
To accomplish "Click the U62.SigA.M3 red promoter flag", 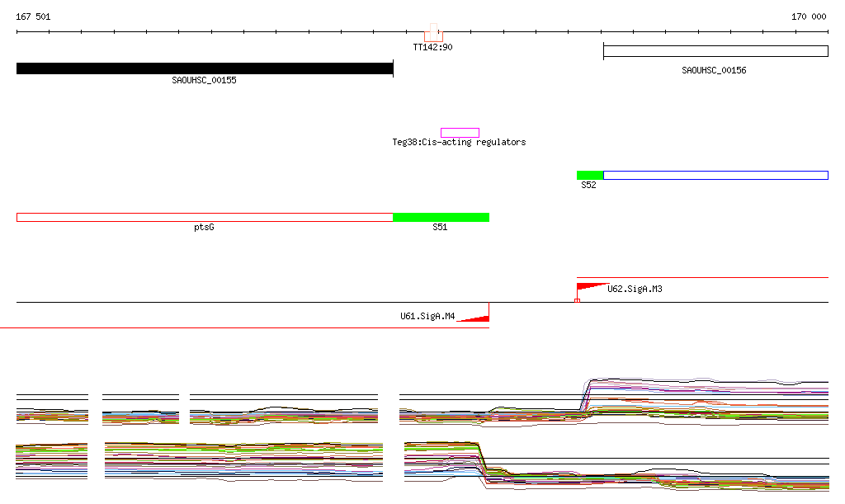I will click(x=591, y=288).
